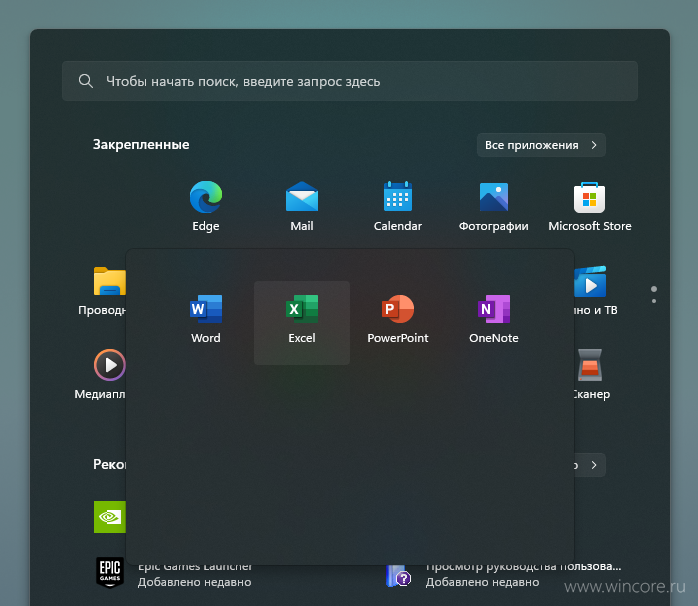Launch the Mail app

302,206
